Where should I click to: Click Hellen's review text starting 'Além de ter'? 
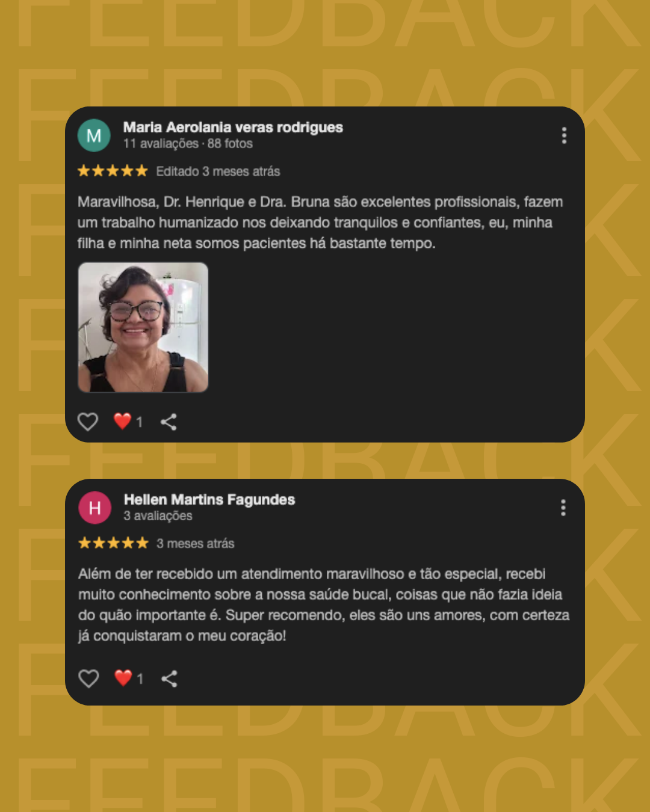pos(324,604)
